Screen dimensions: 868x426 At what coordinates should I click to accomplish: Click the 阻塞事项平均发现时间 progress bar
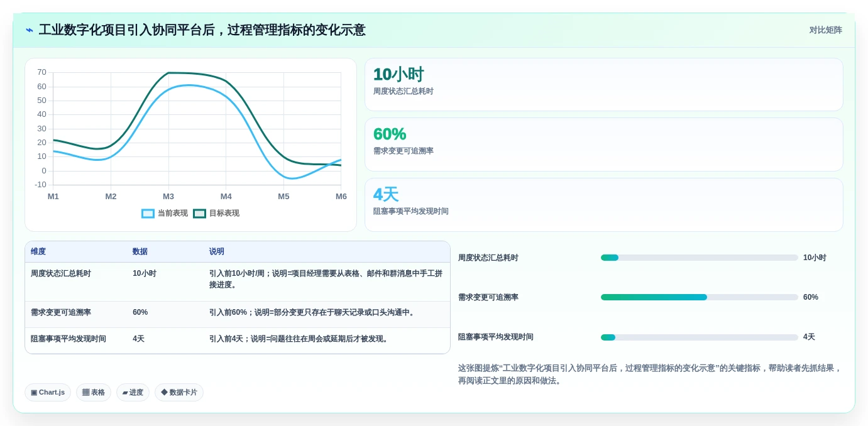[699, 337]
